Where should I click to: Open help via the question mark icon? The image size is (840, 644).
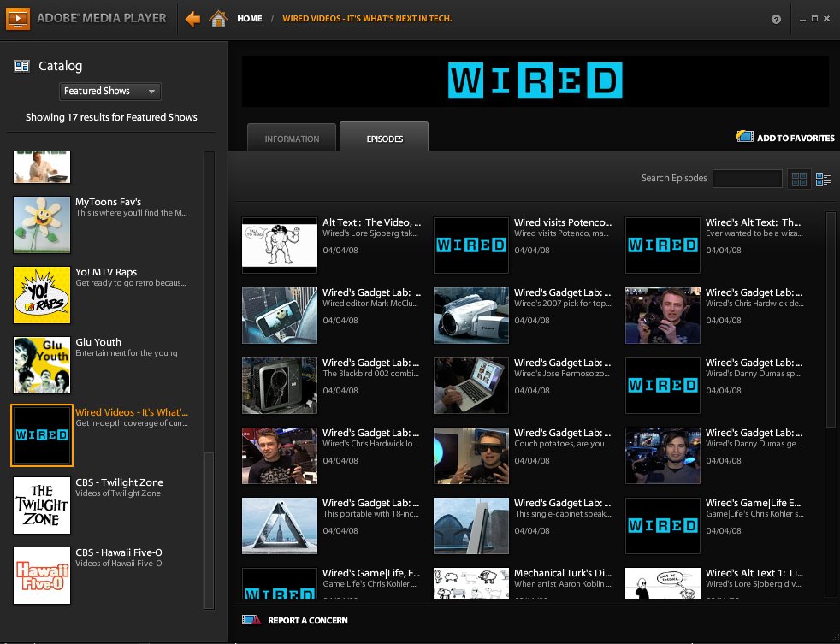pyautogui.click(x=776, y=17)
